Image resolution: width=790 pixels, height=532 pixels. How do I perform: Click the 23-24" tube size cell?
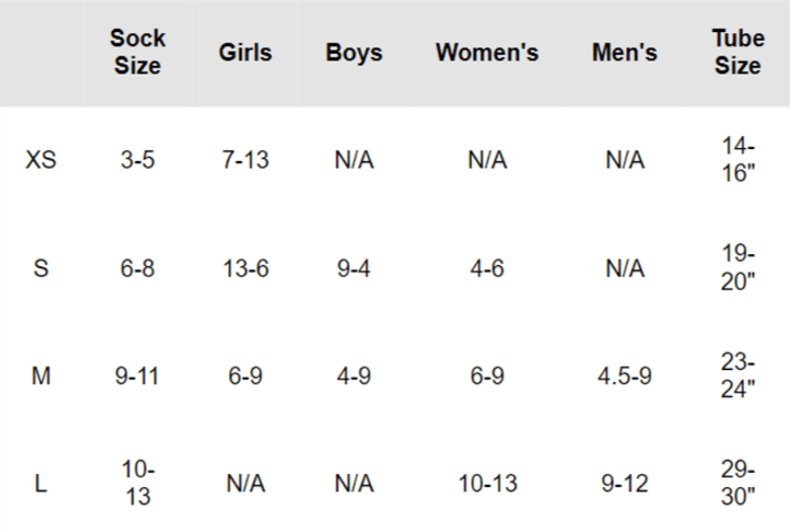738,375
